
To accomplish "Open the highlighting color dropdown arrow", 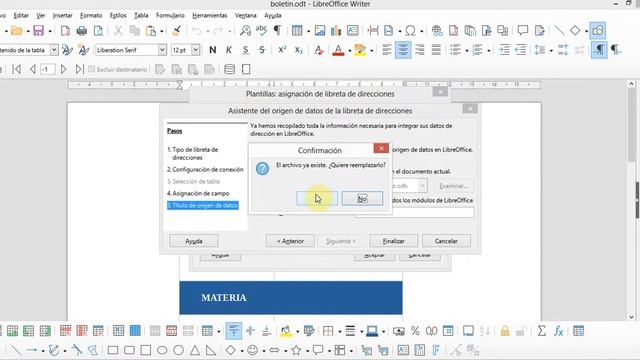I will point(371,51).
